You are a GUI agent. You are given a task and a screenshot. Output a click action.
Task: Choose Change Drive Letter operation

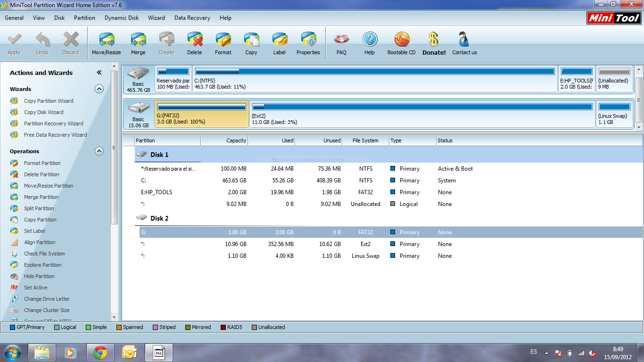[x=47, y=299]
